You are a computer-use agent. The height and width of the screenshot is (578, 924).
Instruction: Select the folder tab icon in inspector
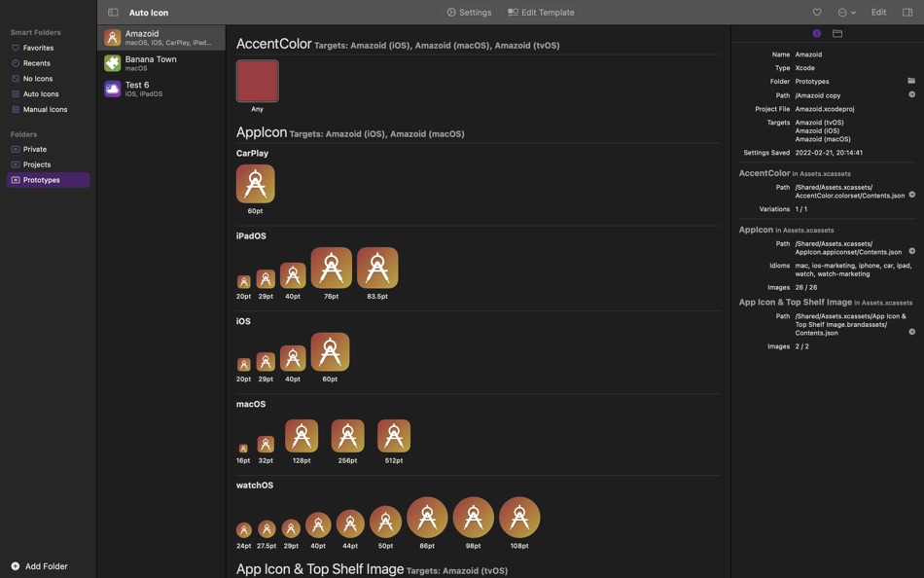(x=837, y=34)
